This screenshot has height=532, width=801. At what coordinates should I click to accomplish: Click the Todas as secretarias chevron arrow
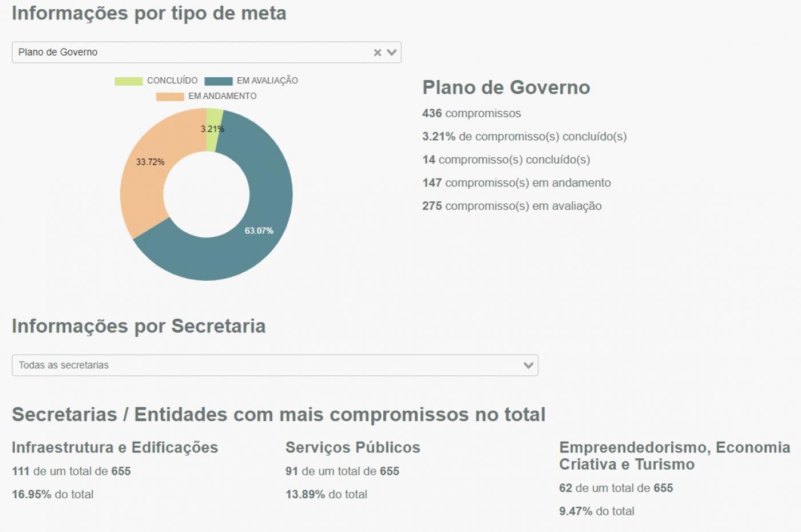click(528, 365)
